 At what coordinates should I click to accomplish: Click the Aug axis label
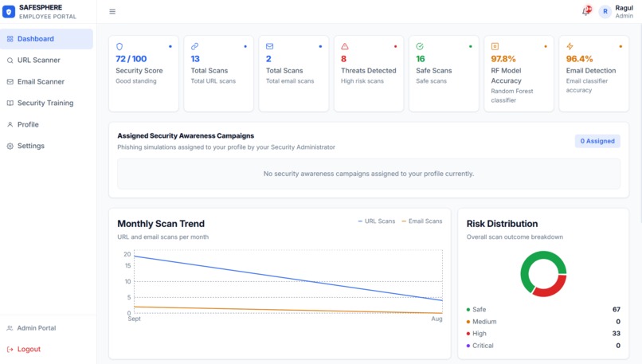pyautogui.click(x=436, y=319)
